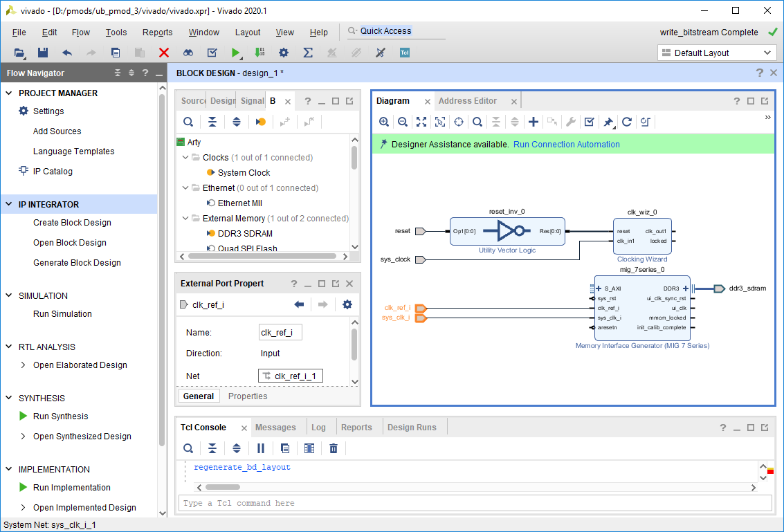Switch to the Address Editor tab
This screenshot has width=784, height=532.
pos(468,101)
